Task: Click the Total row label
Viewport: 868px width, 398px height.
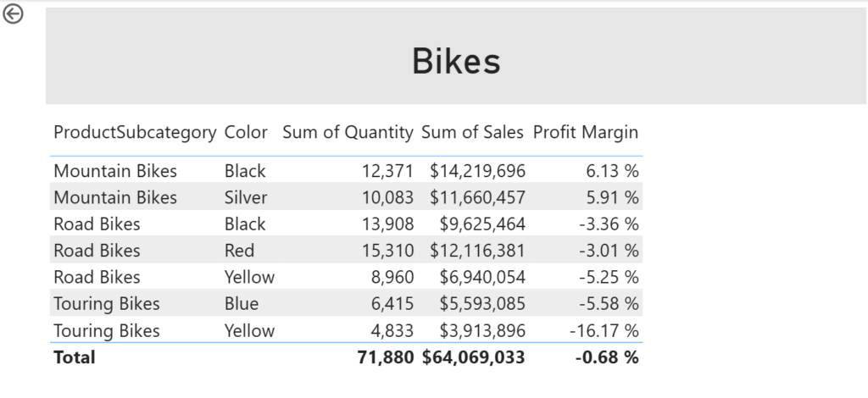Action: click(x=75, y=357)
